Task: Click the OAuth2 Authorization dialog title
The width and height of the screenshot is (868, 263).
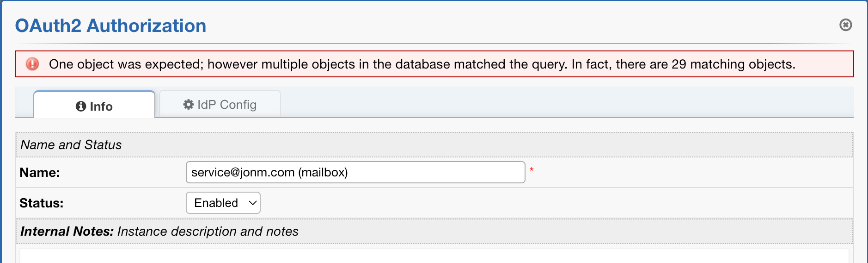Action: click(x=110, y=25)
